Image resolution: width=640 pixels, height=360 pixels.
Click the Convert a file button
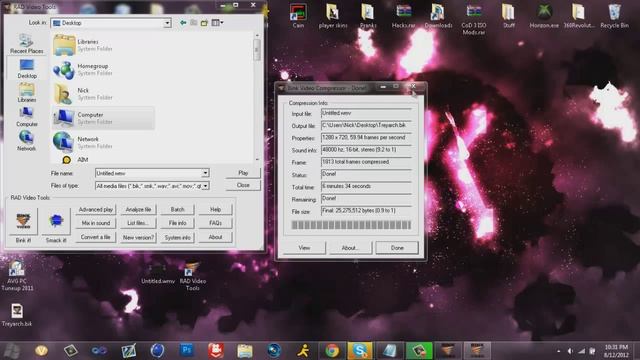[96, 237]
